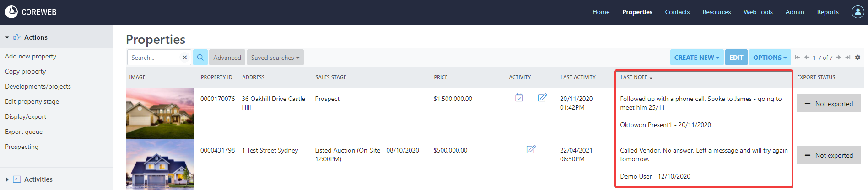This screenshot has height=190, width=868.
Task: Open table settings gear icon
Action: pos(857,58)
